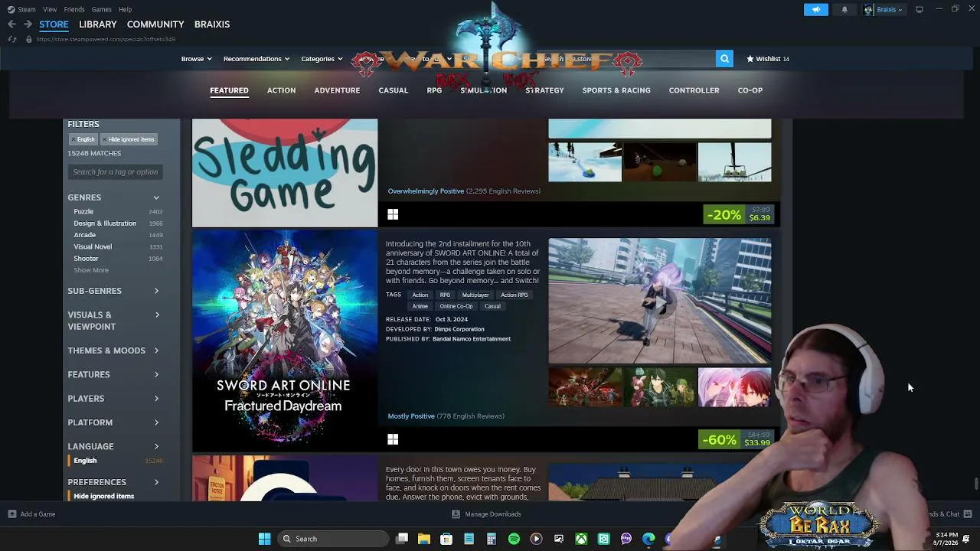Remove the Hide ignored items filter chip
The height and width of the screenshot is (551, 980).
128,139
